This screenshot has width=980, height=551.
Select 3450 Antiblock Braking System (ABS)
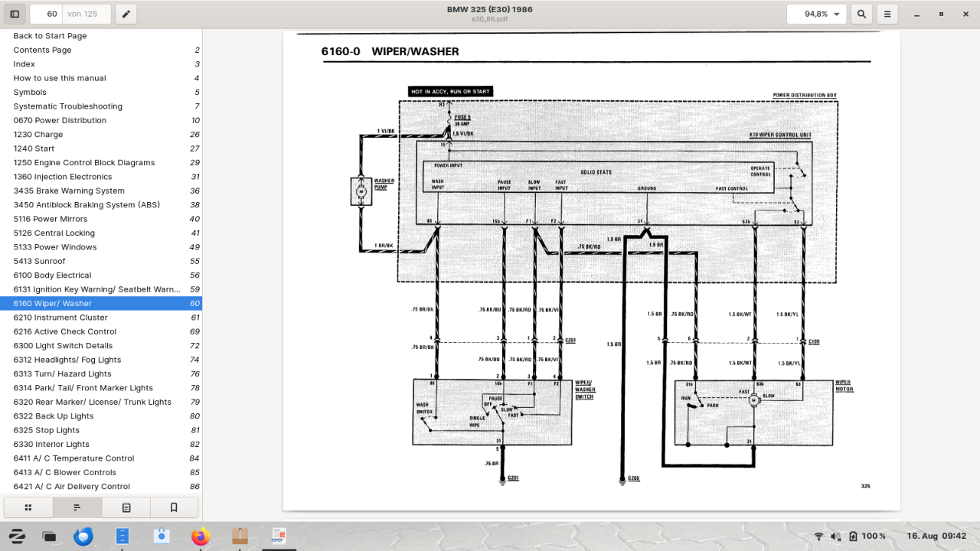pos(101,205)
